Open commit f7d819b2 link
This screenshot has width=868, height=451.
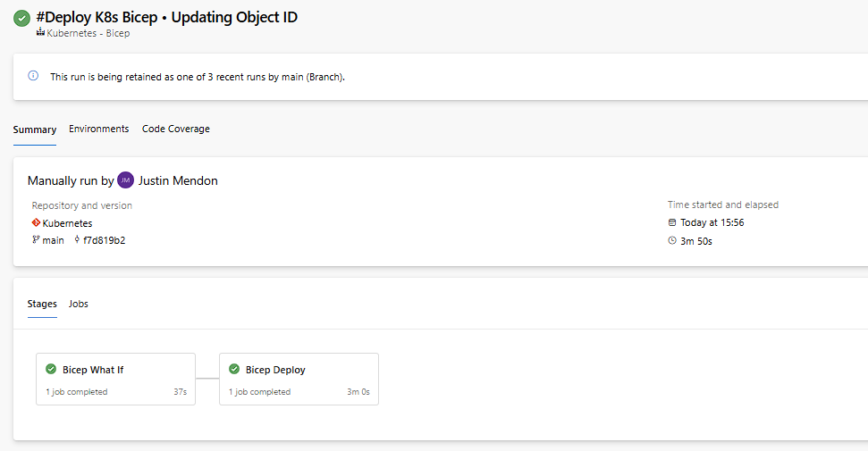click(104, 240)
